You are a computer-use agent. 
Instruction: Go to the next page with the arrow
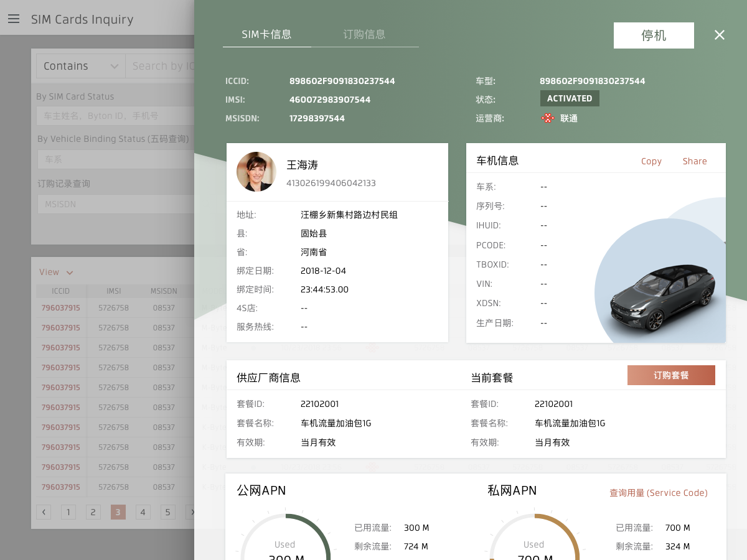[193, 511]
